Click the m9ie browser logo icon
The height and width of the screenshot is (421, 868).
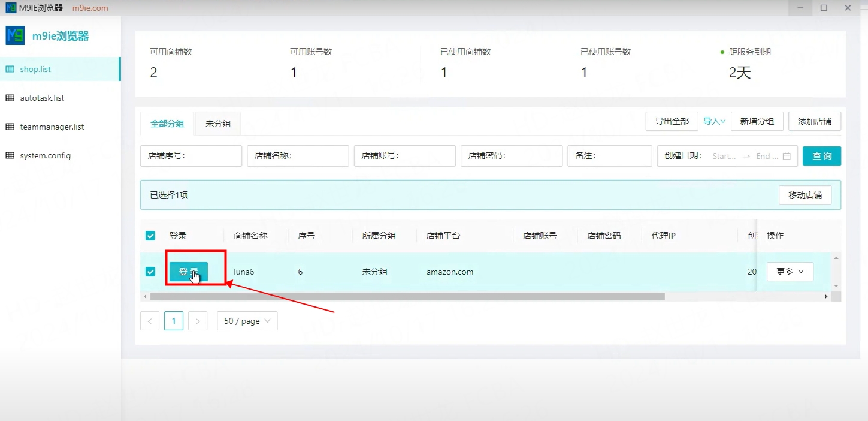tap(15, 36)
